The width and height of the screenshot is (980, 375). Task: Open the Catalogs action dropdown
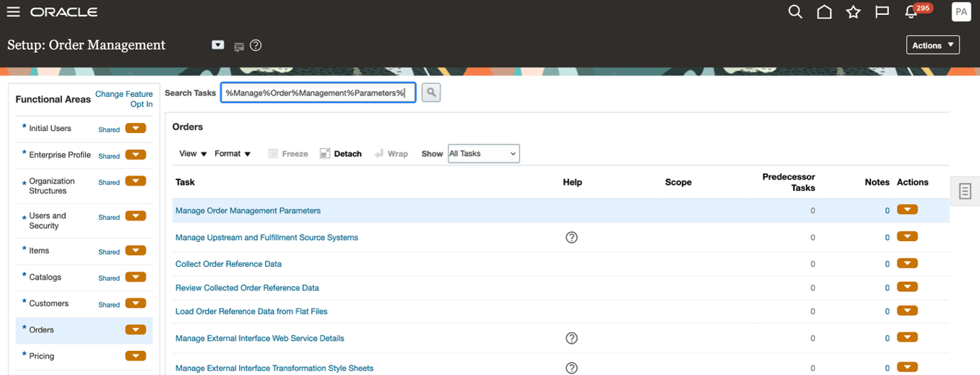tap(136, 277)
